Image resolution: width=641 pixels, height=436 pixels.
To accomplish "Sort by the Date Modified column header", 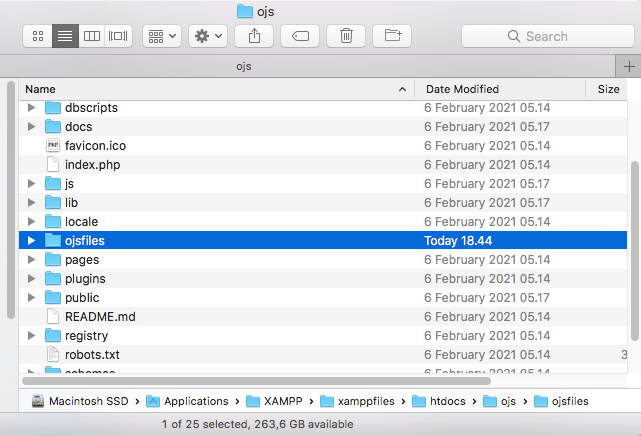I will point(500,89).
